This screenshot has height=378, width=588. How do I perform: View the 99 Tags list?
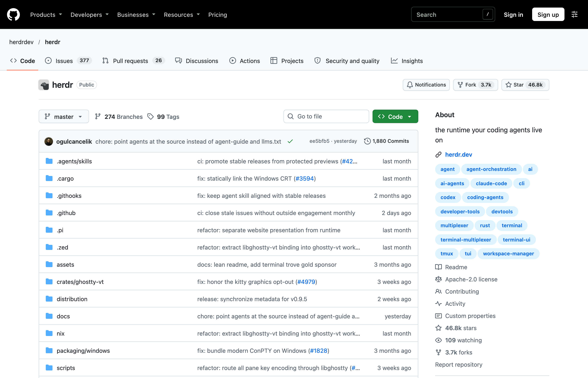click(163, 117)
